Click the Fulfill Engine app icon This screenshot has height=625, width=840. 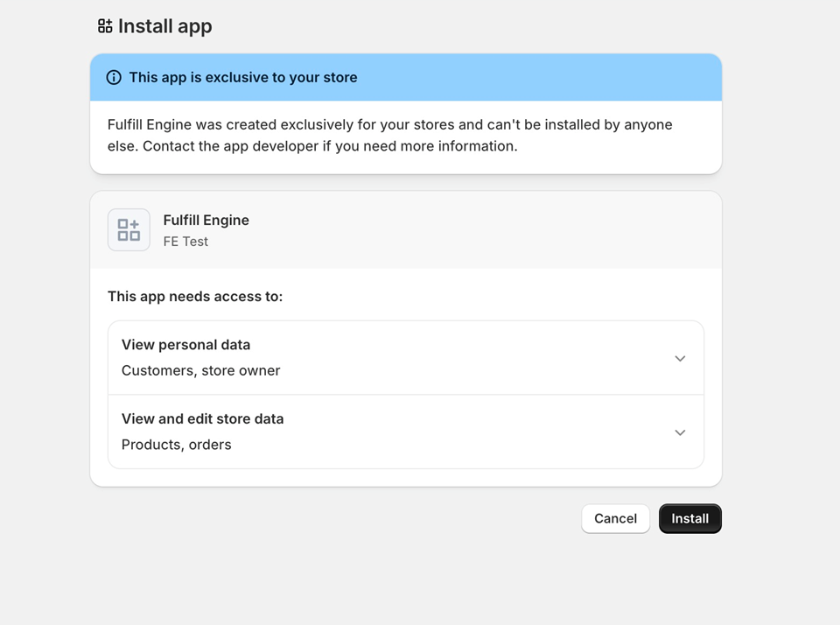point(129,230)
